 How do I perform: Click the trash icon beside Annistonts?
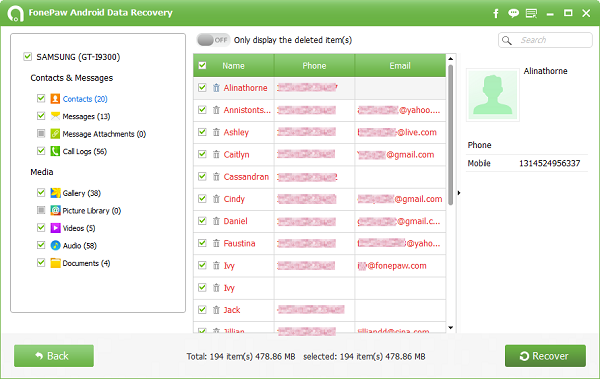point(216,110)
